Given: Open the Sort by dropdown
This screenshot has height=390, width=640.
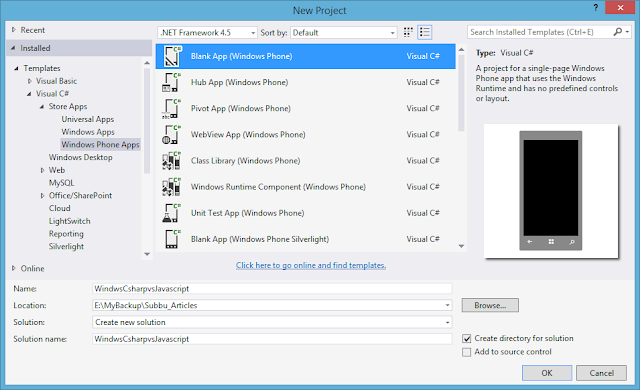Looking at the screenshot, I should [344, 32].
